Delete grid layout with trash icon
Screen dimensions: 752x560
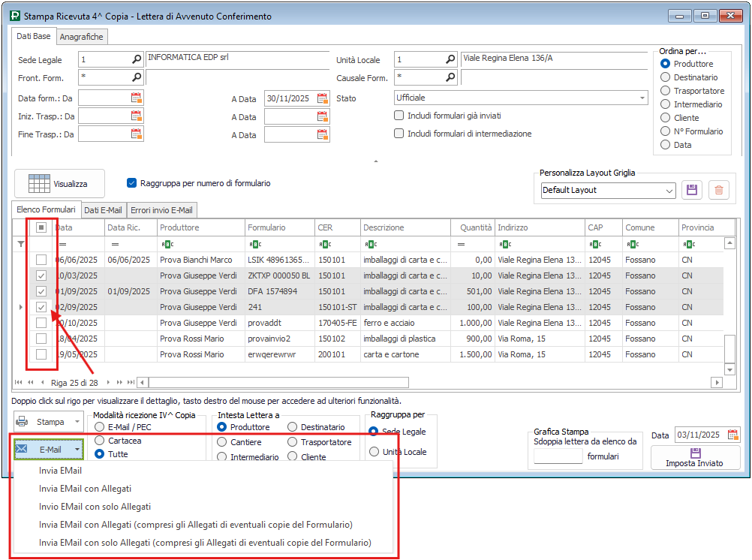point(719,191)
